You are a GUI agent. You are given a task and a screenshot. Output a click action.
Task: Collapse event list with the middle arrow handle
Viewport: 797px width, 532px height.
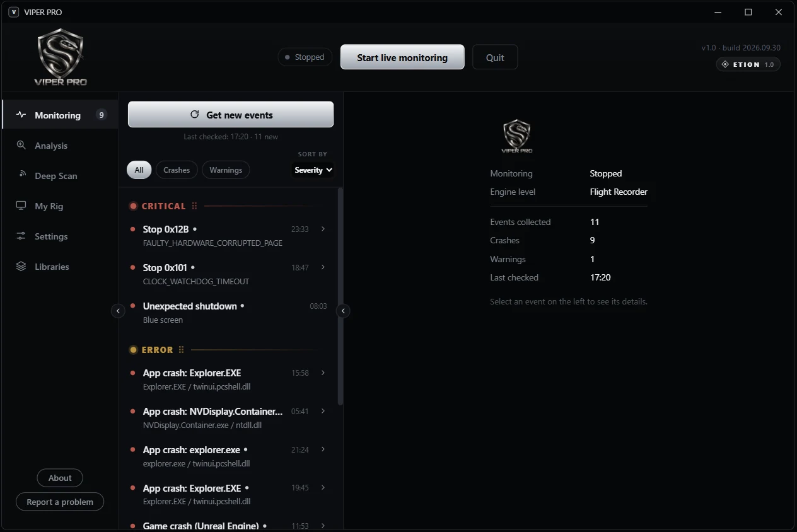tap(343, 311)
